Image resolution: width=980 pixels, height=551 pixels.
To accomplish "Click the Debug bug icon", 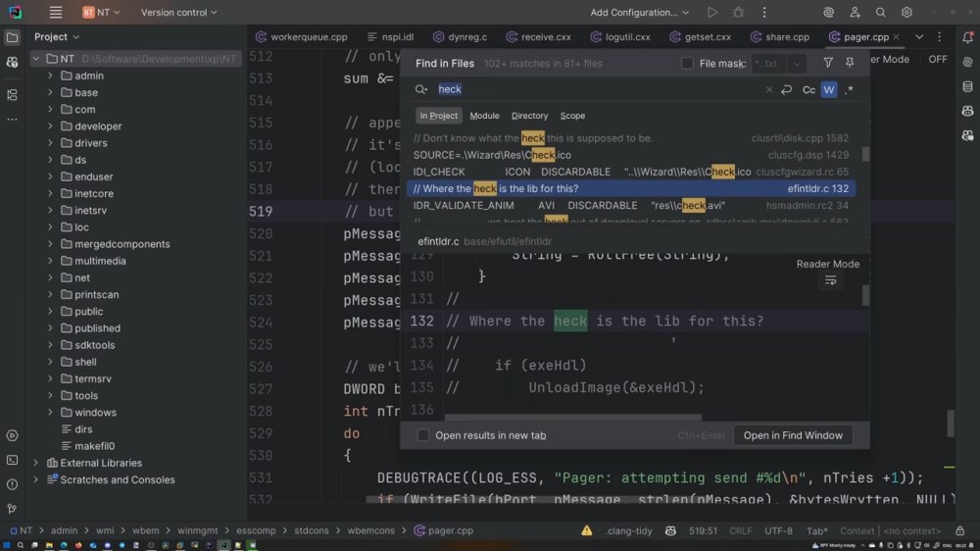I will click(738, 13).
